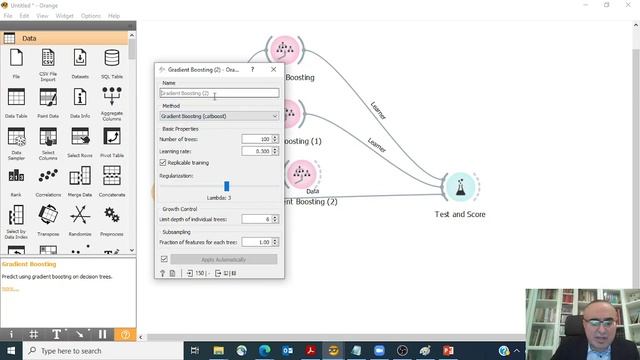The width and height of the screenshot is (640, 360).
Task: Click the Lambda regularization slider handle
Action: (x=227, y=186)
